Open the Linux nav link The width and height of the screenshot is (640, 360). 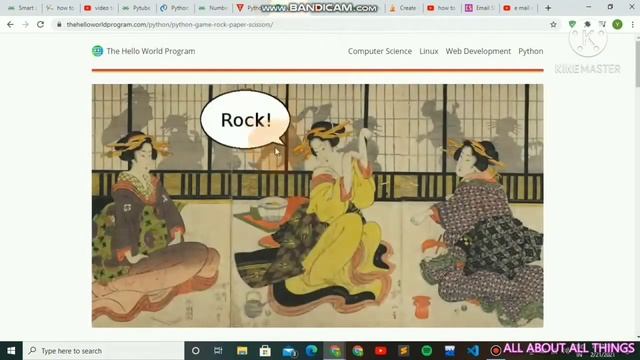[x=429, y=51]
